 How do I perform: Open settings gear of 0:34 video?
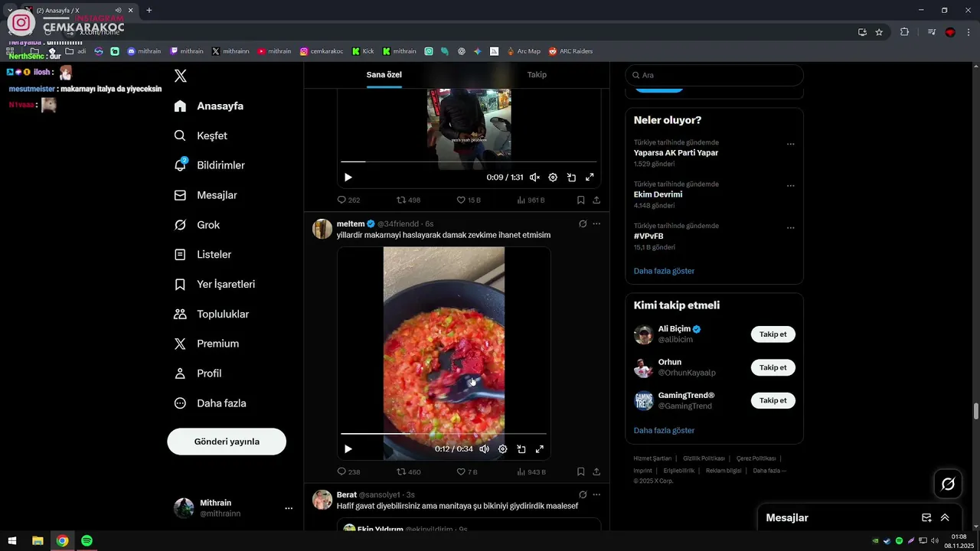(502, 449)
